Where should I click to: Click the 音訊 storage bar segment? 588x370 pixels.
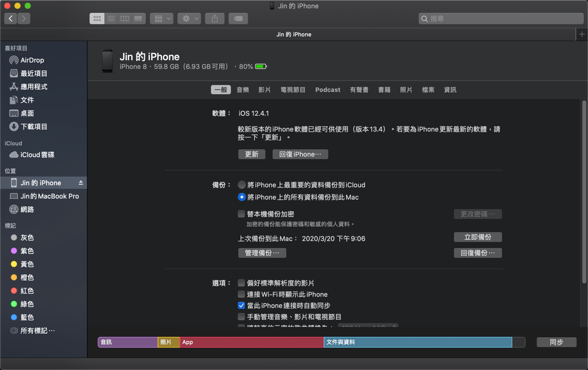(128, 342)
